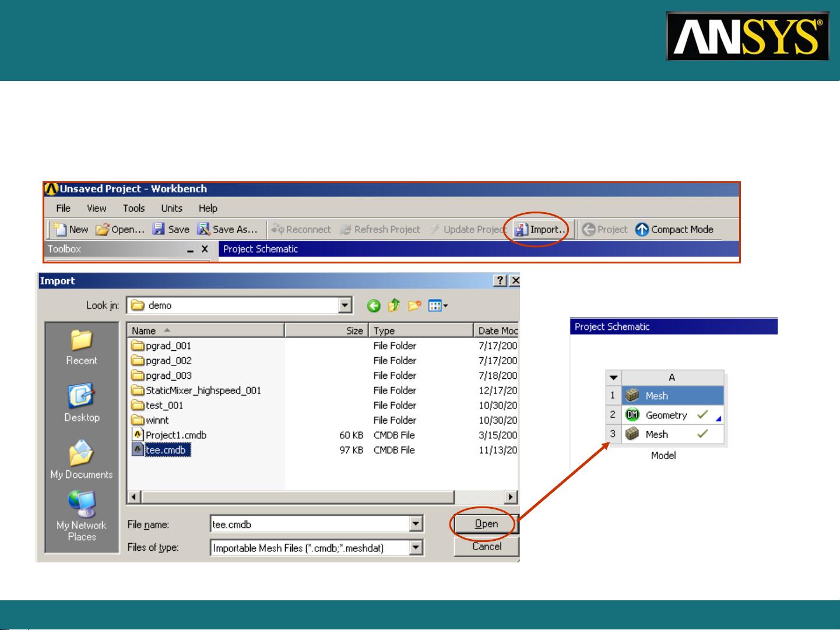The width and height of the screenshot is (840, 630).
Task: Click the Up One Level folder icon
Action: tap(393, 305)
